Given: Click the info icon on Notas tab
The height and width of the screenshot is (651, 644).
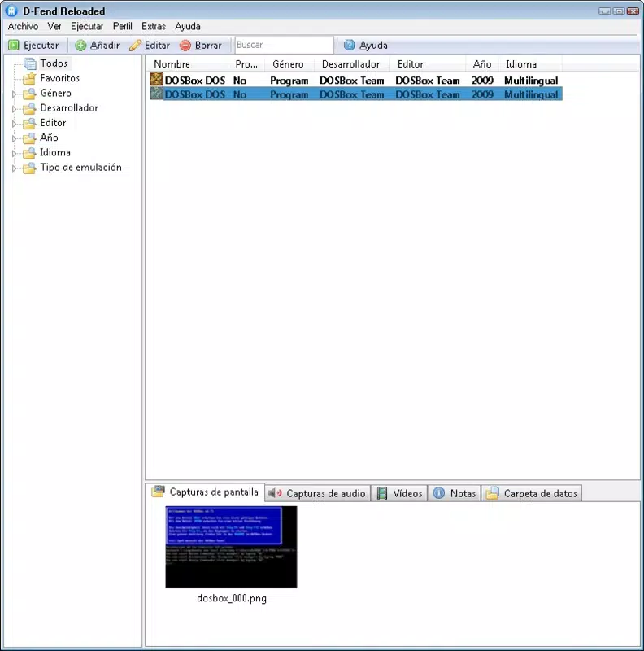Looking at the screenshot, I should (439, 493).
